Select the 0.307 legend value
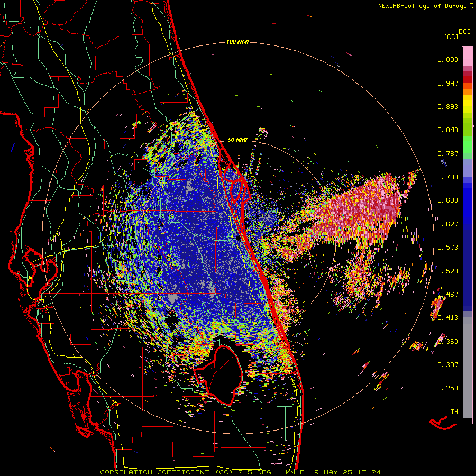Screen dimensions: 476x476 pyautogui.click(x=448, y=364)
